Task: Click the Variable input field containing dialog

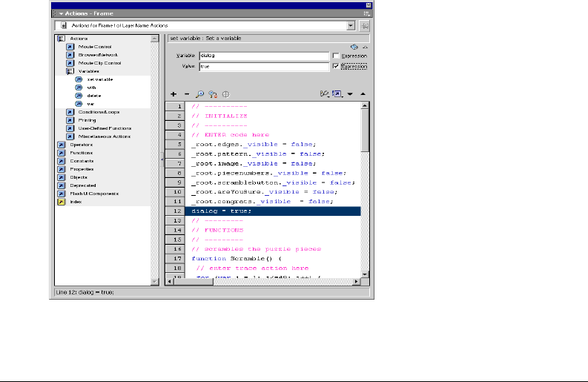Action: [264, 56]
